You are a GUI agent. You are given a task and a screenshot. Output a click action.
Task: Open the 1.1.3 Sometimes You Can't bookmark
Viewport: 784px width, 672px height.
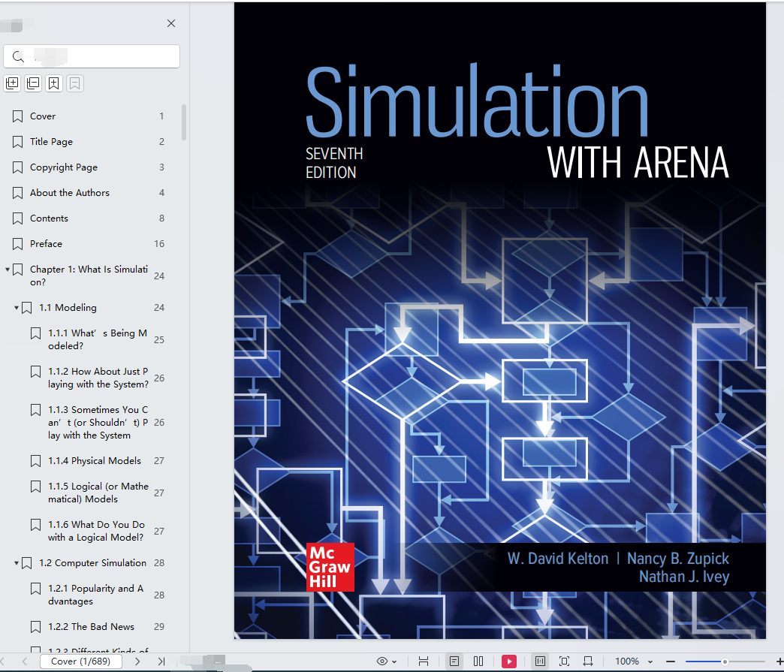tap(98, 423)
